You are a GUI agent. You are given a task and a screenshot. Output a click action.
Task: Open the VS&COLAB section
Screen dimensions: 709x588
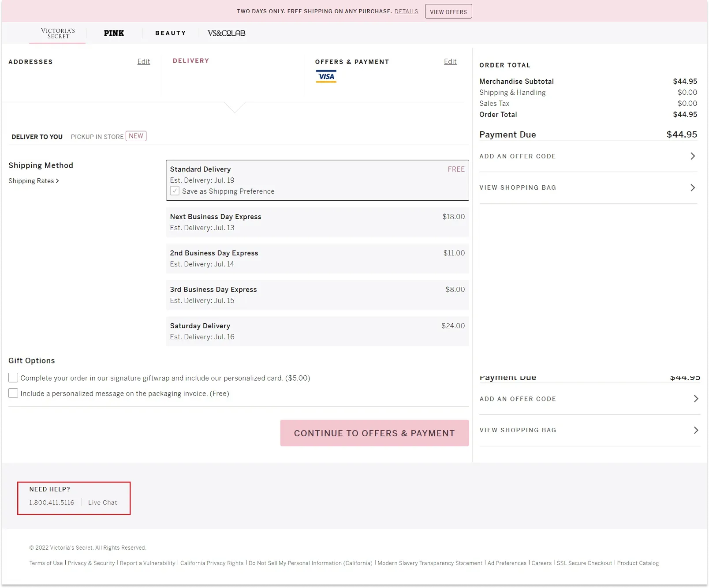tap(225, 33)
